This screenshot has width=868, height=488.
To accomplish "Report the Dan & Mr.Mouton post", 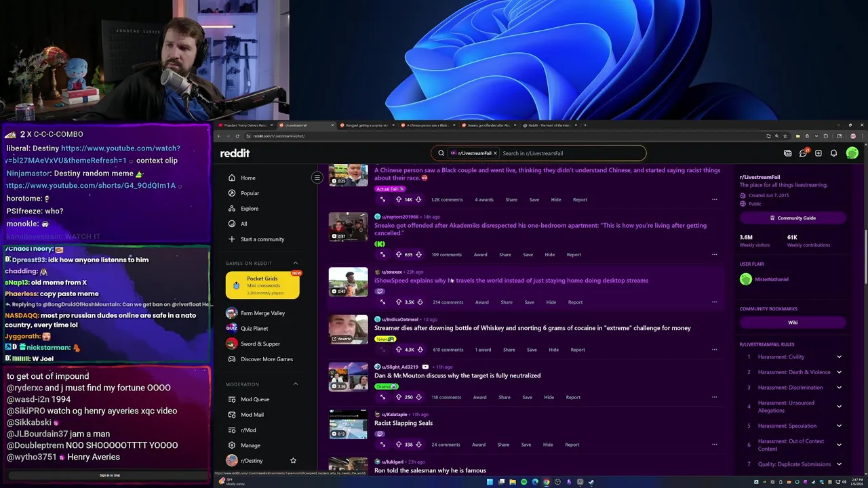I will tap(573, 397).
